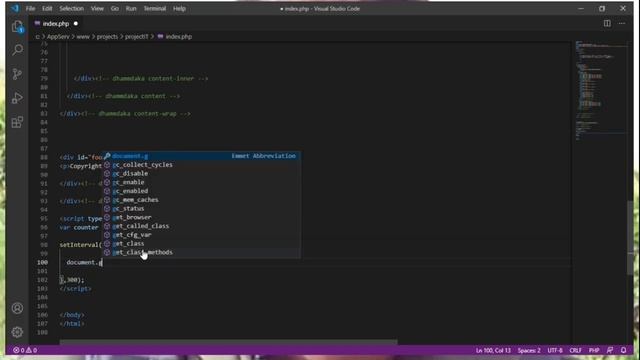Image resolution: width=640 pixels, height=360 pixels.
Task: Click line number 100 in gutter
Action: [x=42, y=262]
